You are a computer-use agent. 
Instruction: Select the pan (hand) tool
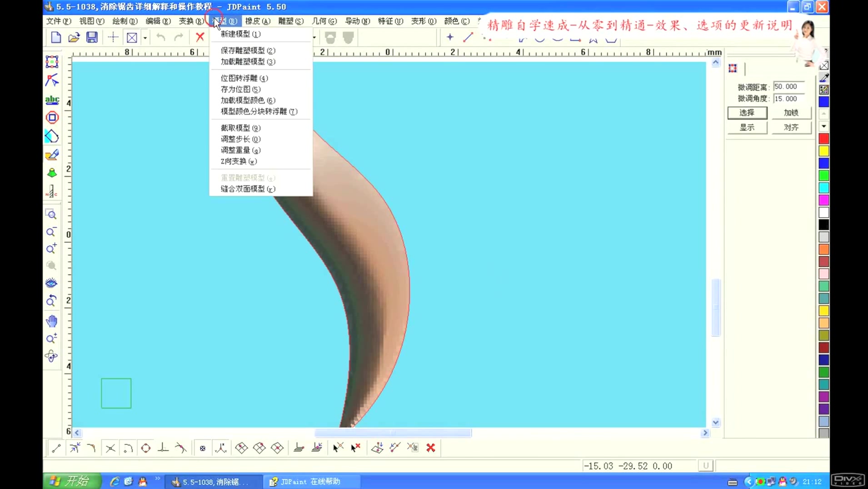[51, 321]
